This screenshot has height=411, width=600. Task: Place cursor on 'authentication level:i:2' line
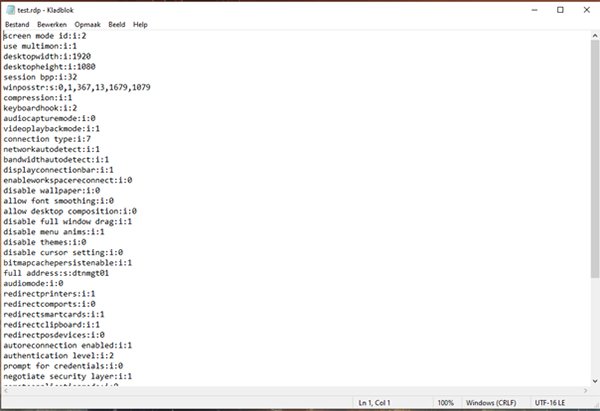pos(59,355)
